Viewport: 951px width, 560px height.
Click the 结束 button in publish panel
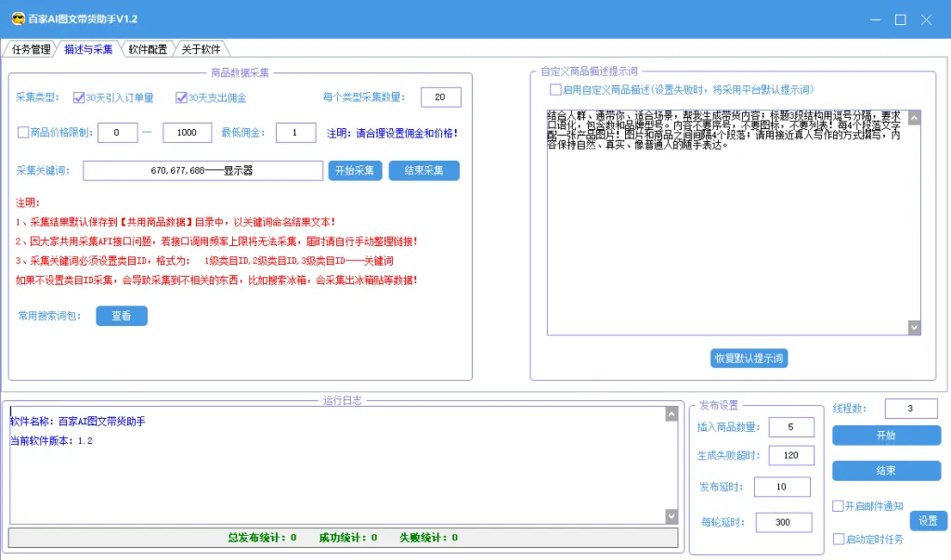(x=886, y=470)
